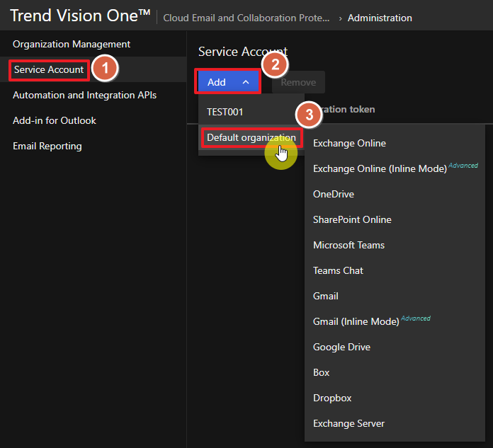Select Default organization from list
This screenshot has height=448, width=493.
251,137
